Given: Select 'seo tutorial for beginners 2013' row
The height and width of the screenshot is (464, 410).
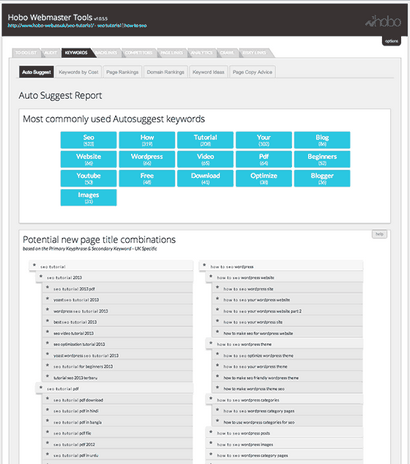Looking at the screenshot, I should click(x=118, y=366).
